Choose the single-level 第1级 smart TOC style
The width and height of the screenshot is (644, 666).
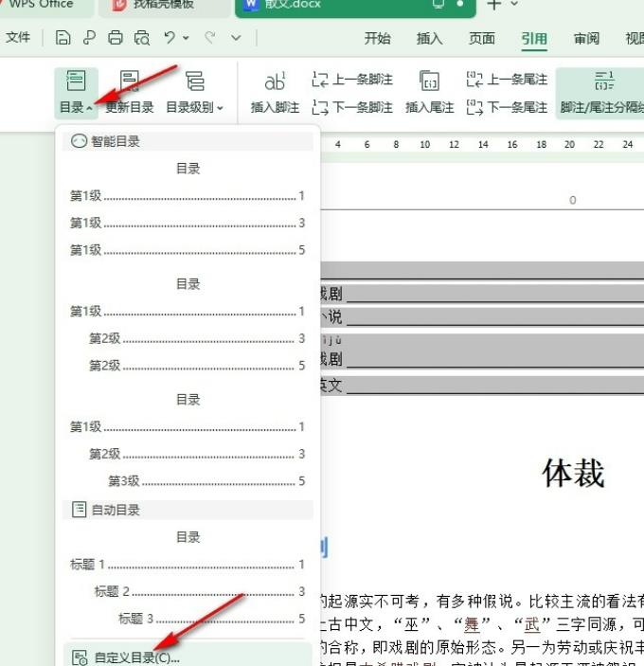click(x=188, y=209)
